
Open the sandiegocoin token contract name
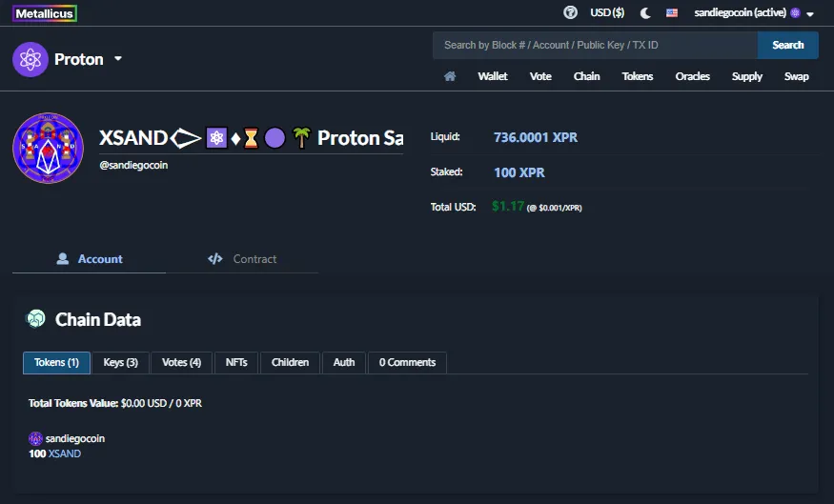[x=75, y=438]
